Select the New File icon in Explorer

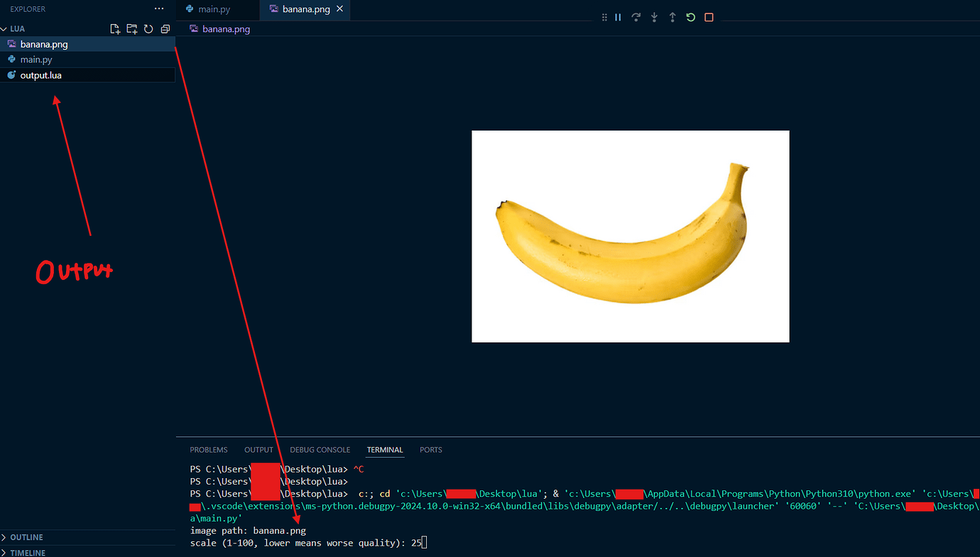pos(115,28)
